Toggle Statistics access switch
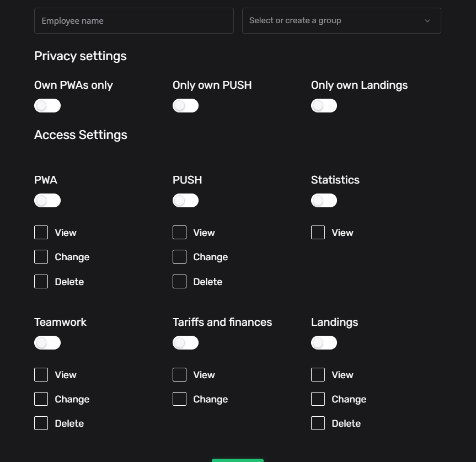Image resolution: width=476 pixels, height=462 pixels. coord(324,201)
